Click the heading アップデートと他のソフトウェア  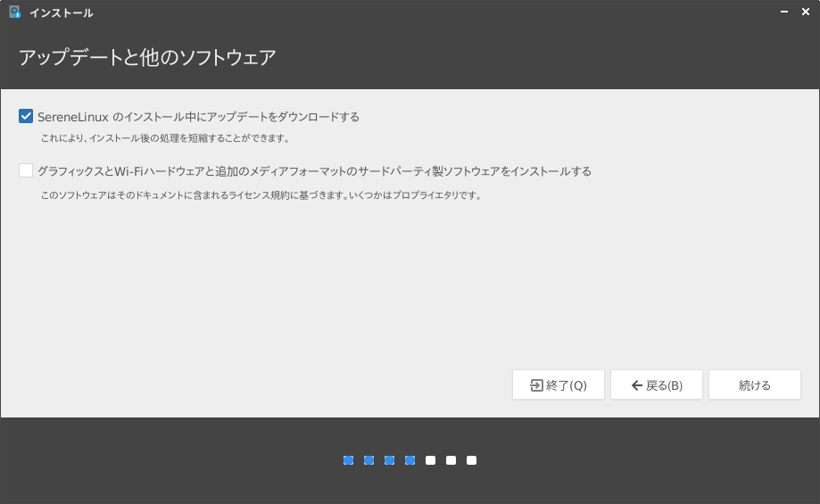pyautogui.click(x=147, y=57)
